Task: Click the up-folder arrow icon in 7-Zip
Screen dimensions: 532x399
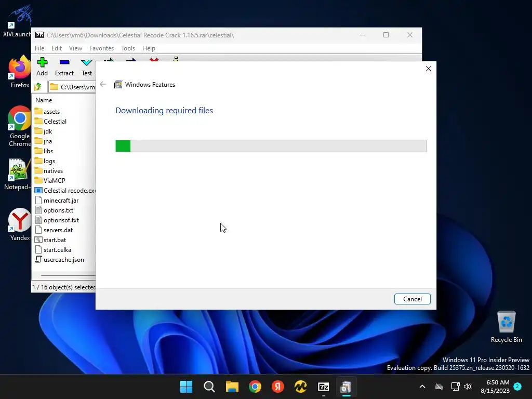Action: (38, 87)
